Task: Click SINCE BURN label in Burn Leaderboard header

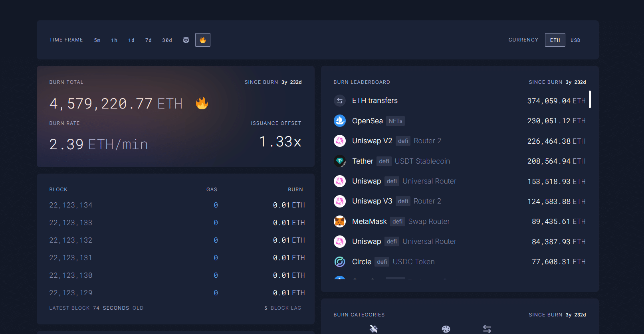Action: tap(545, 82)
